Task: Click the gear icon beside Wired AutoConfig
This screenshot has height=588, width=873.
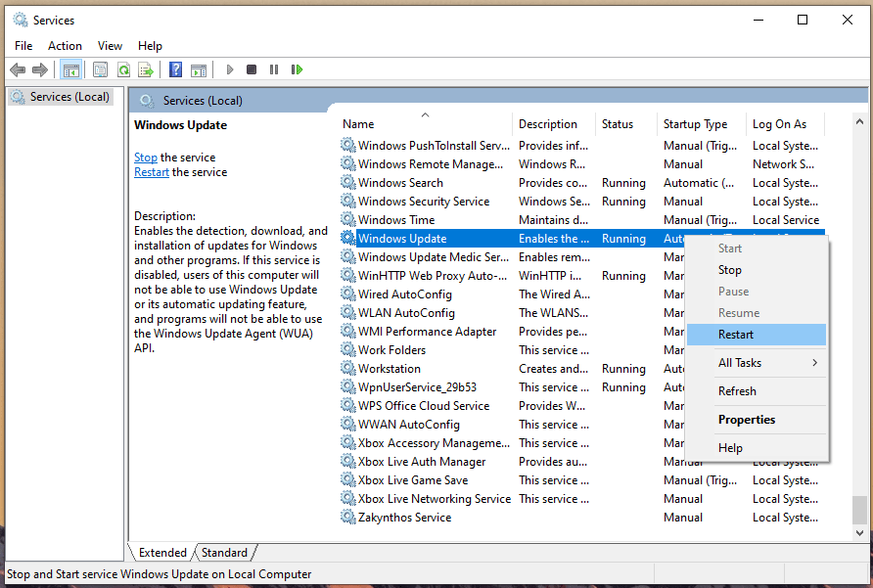Action: pos(348,294)
